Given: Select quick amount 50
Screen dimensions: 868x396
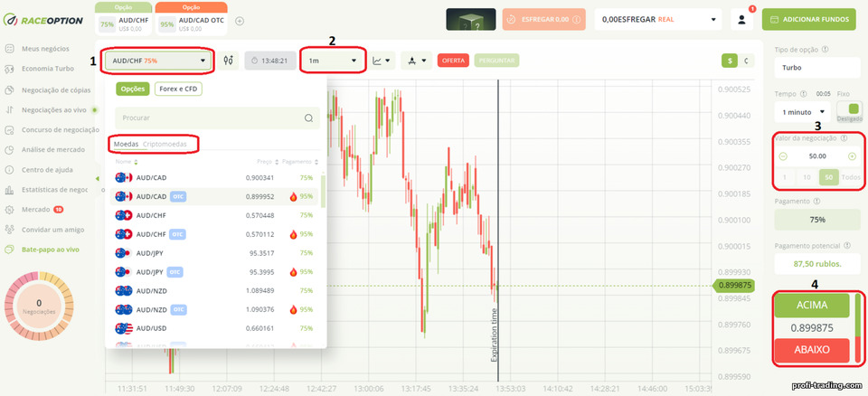Looking at the screenshot, I should coord(829,177).
